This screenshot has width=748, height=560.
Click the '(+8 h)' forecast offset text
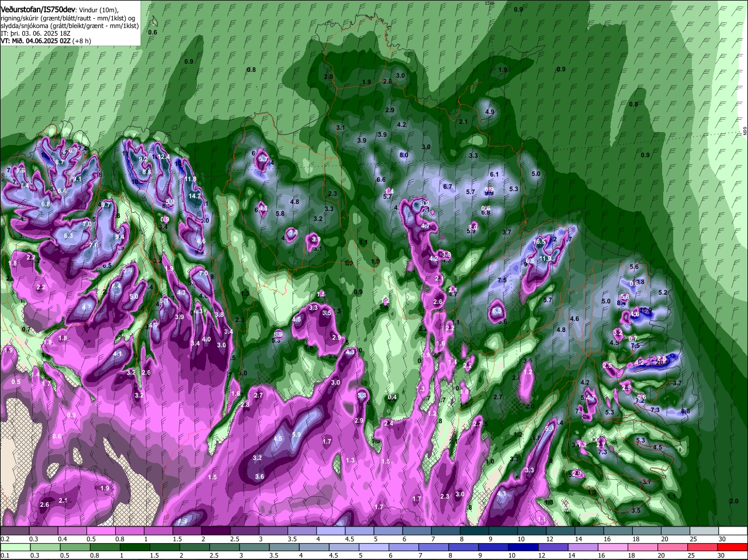pos(82,41)
